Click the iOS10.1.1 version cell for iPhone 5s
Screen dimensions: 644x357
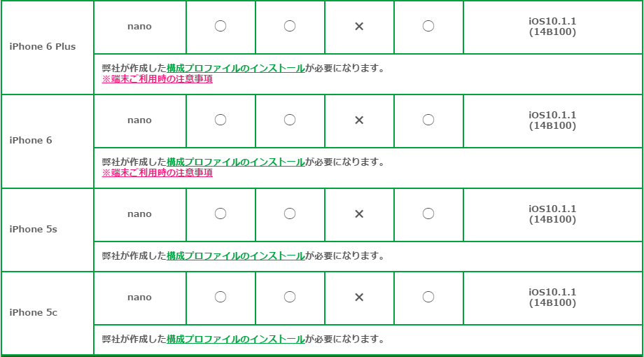pyautogui.click(x=552, y=214)
